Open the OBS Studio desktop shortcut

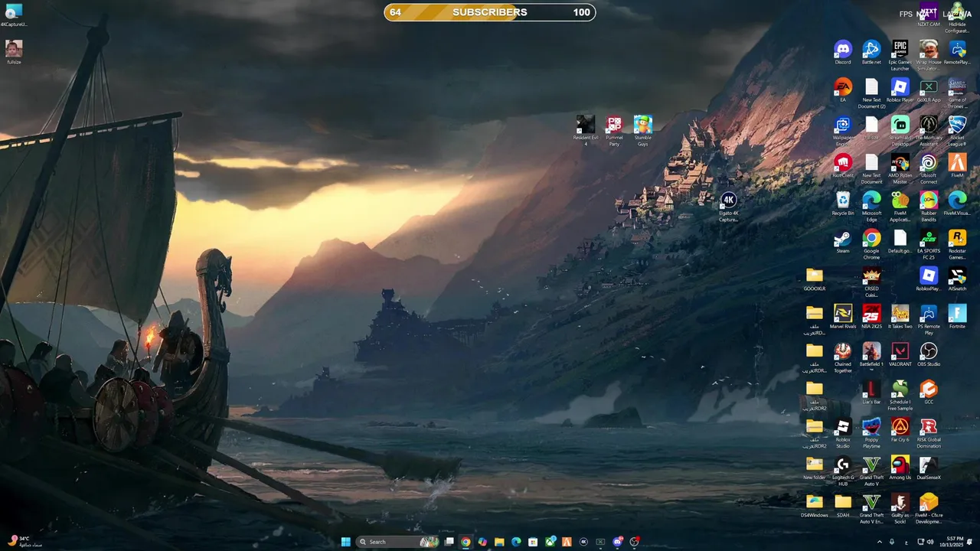(929, 355)
